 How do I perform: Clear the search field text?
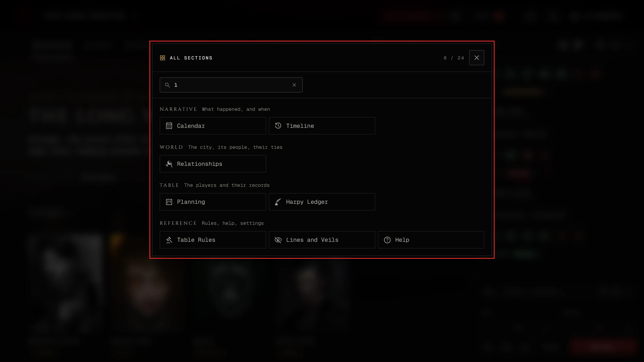(x=294, y=85)
